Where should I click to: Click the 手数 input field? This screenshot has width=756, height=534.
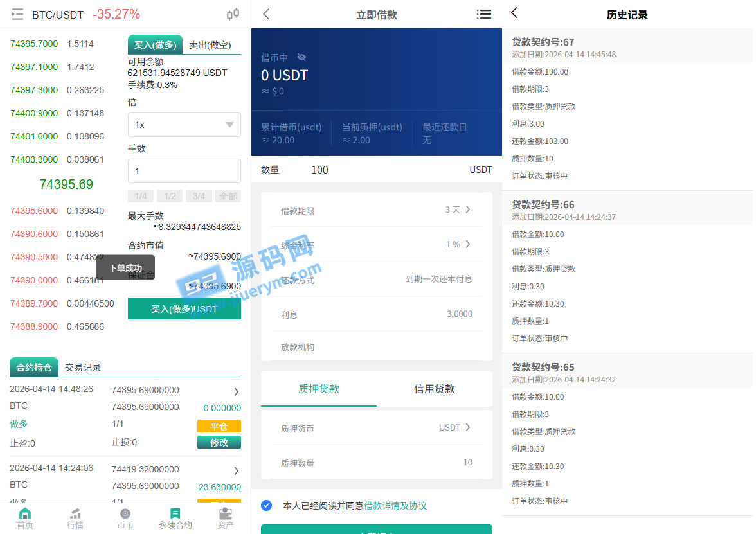pyautogui.click(x=184, y=171)
